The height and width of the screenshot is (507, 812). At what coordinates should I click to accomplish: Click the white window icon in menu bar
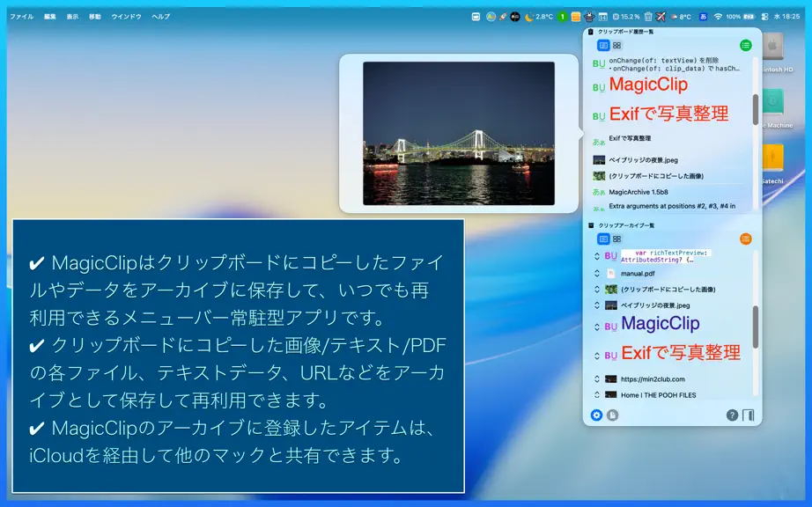tap(476, 17)
